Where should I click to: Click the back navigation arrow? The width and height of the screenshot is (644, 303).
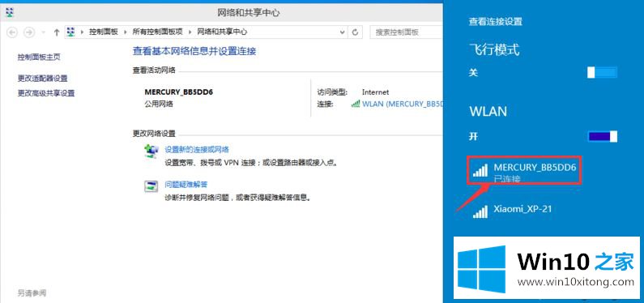[13, 32]
